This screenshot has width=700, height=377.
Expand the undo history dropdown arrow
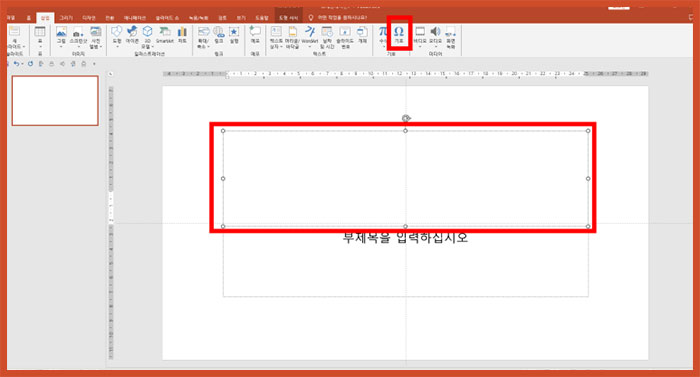tap(22, 64)
